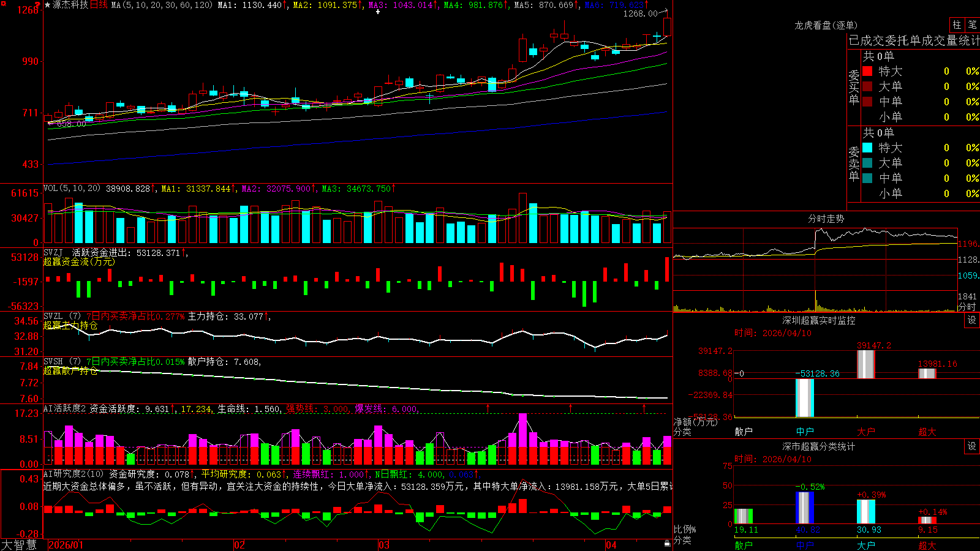Select the AI活跃度2 indicator label
The height and width of the screenshot is (551, 980).
64,408
